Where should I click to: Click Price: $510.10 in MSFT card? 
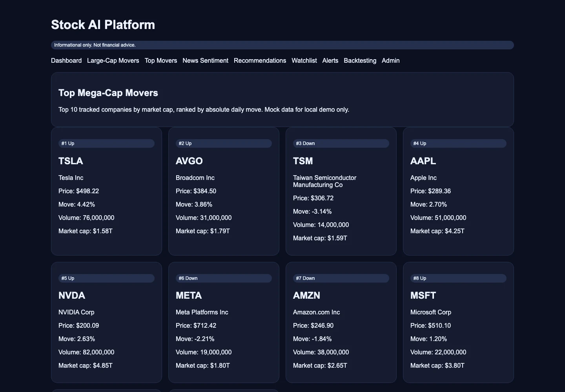point(431,326)
